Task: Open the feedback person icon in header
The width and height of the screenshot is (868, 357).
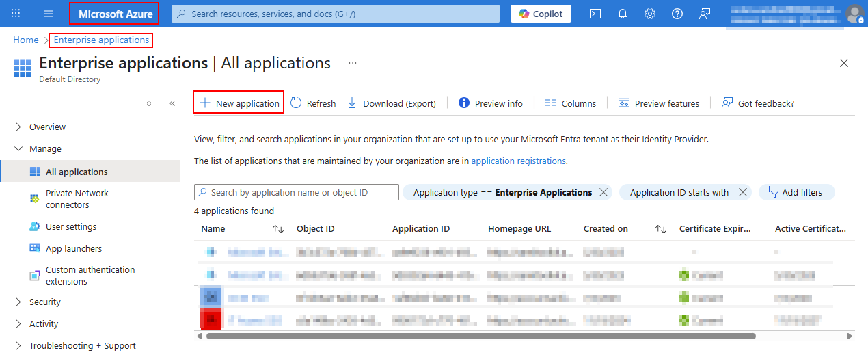Action: click(x=705, y=14)
